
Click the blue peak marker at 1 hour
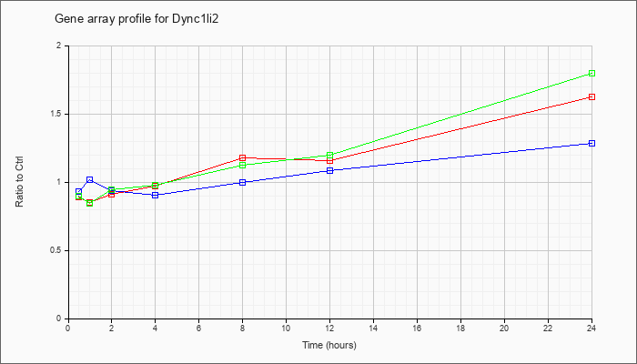tap(90, 179)
